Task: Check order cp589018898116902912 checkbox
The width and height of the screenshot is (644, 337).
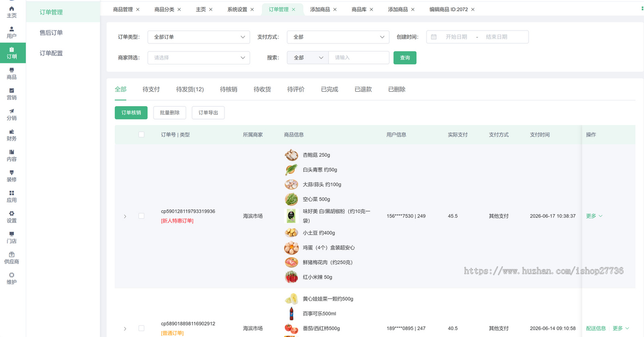Action: tap(142, 328)
